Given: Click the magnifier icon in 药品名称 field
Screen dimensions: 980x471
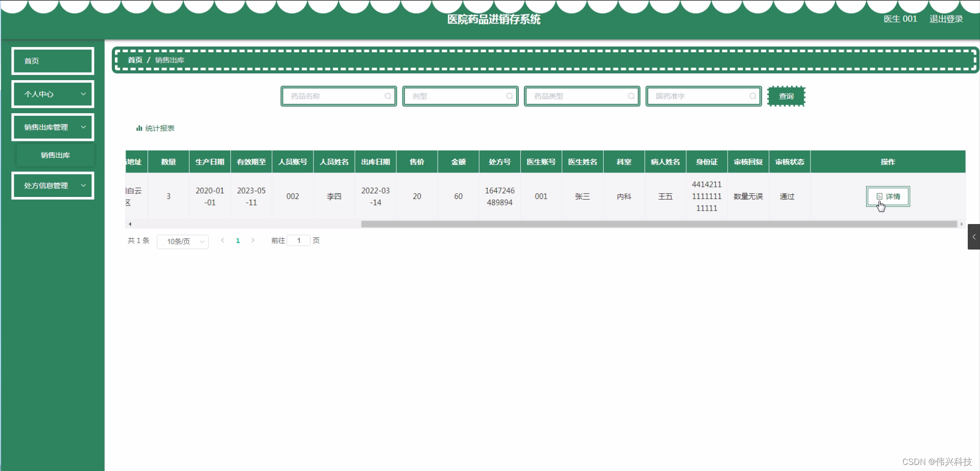Looking at the screenshot, I should tap(388, 96).
